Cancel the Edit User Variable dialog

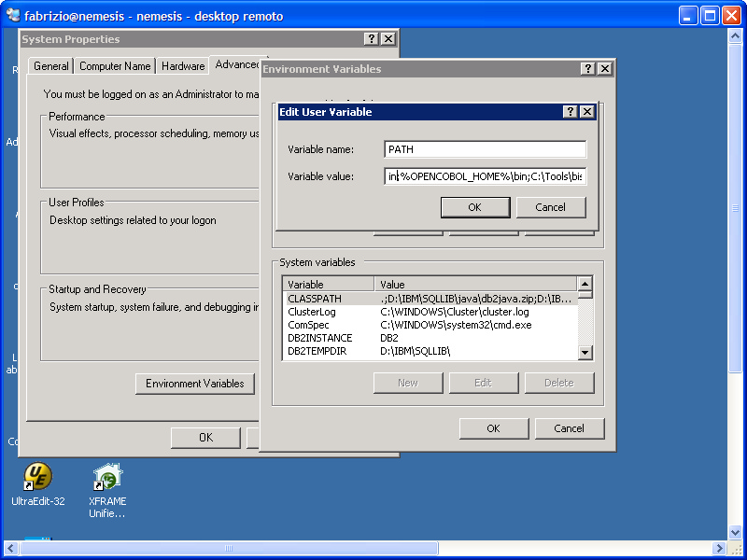pyautogui.click(x=551, y=207)
